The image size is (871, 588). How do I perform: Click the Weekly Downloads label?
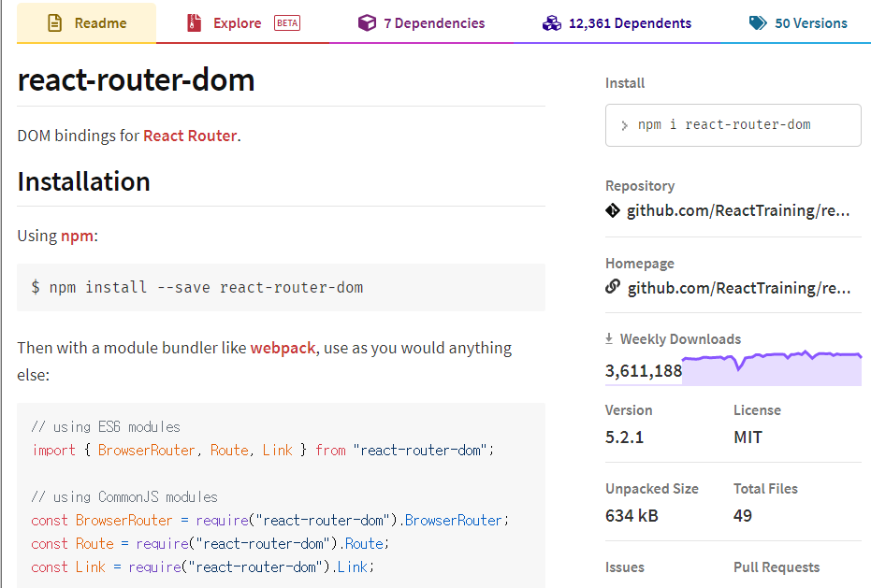pos(680,338)
